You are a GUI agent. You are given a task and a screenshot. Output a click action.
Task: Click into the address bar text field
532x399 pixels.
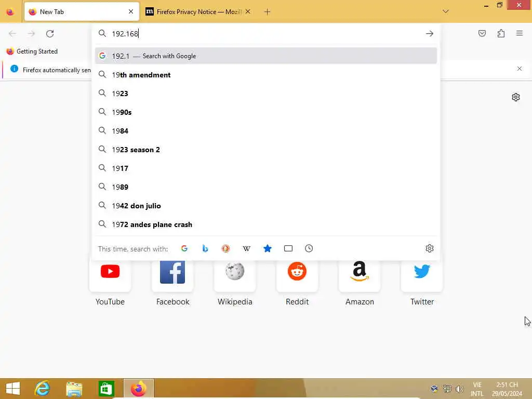267,34
